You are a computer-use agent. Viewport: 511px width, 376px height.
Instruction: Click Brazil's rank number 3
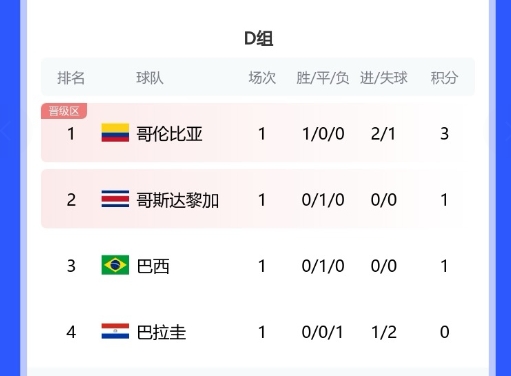[71, 266]
